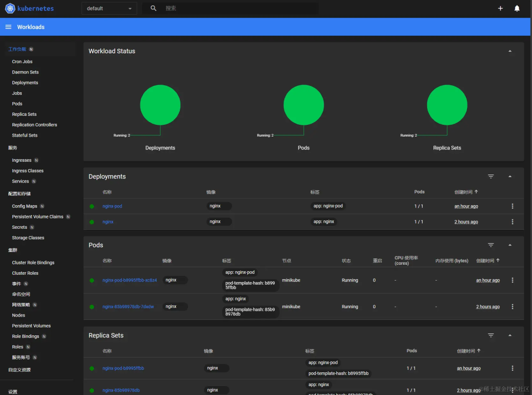The height and width of the screenshot is (395, 532).
Task: Collapse the Workload Status card
Action: pos(510,51)
